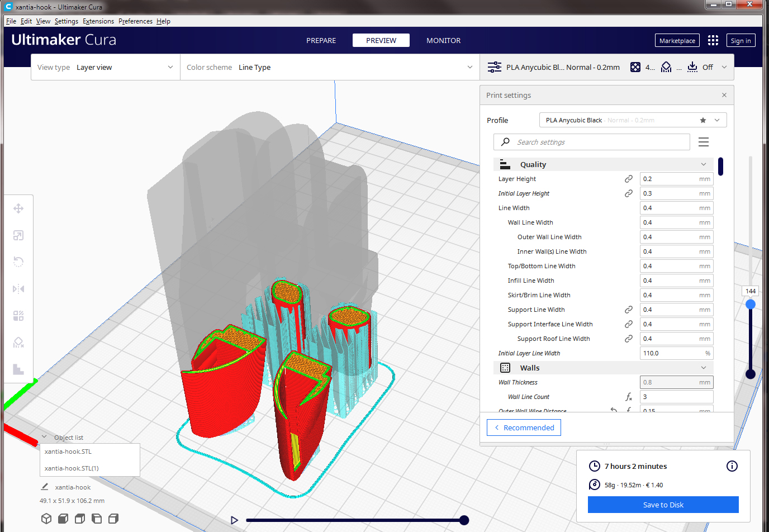
Task: Open the View menu
Action: pyautogui.click(x=43, y=21)
